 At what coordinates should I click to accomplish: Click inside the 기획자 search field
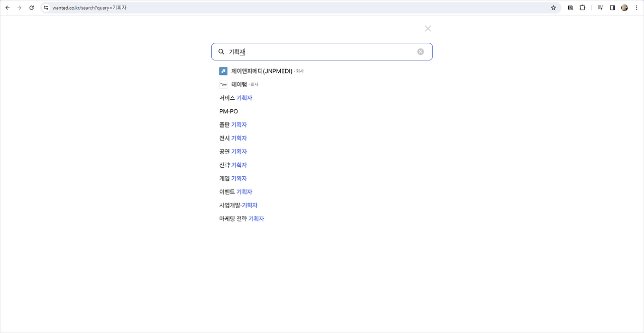[322, 51]
